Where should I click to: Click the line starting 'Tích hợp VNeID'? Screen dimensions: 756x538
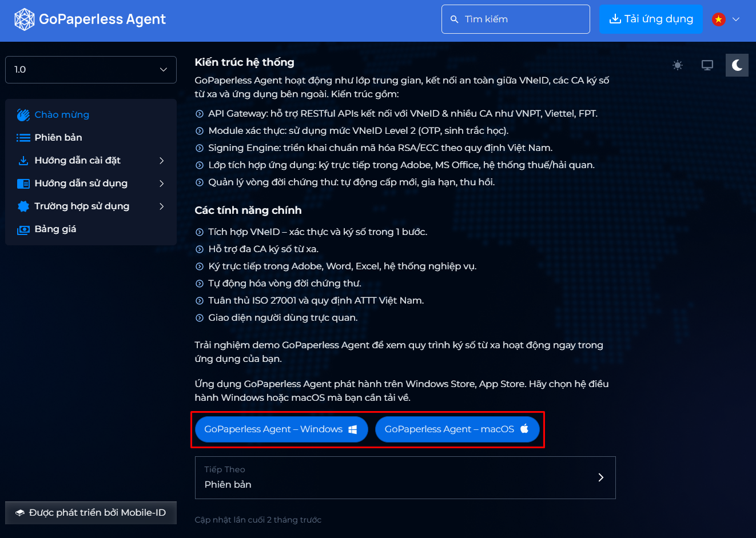tap(318, 232)
